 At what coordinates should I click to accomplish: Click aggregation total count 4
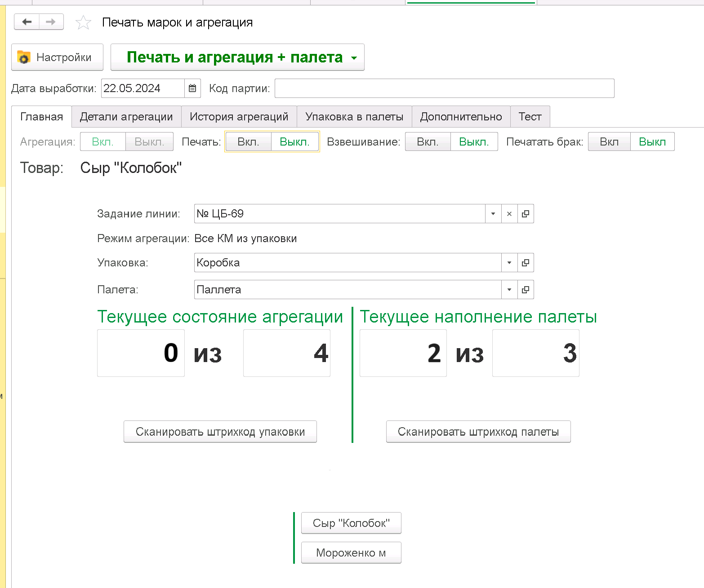(287, 353)
